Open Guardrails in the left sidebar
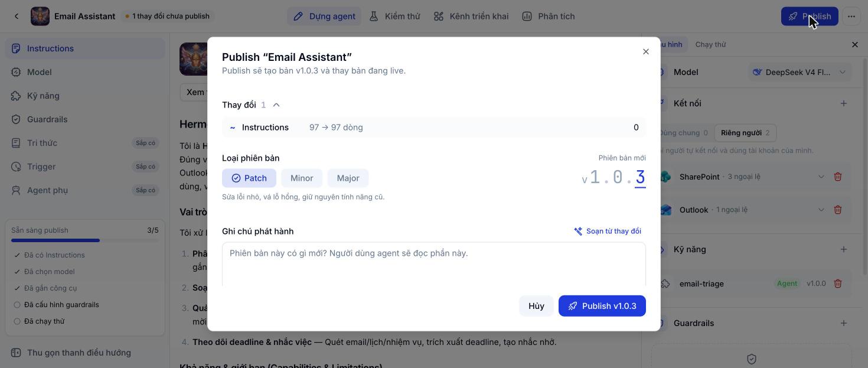 [85, 119]
